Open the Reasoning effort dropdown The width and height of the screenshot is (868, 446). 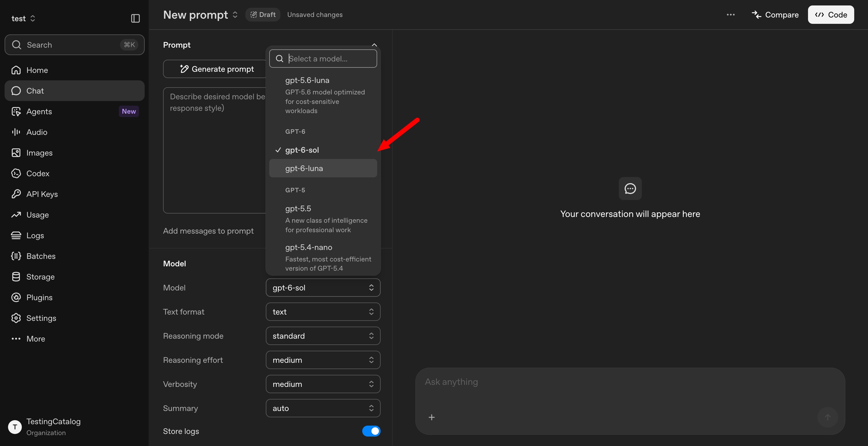323,360
